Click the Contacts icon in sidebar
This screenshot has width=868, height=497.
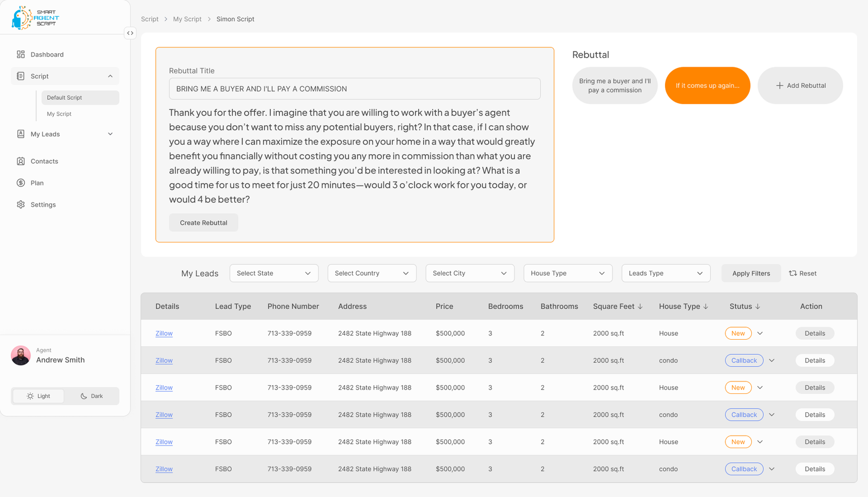point(21,161)
